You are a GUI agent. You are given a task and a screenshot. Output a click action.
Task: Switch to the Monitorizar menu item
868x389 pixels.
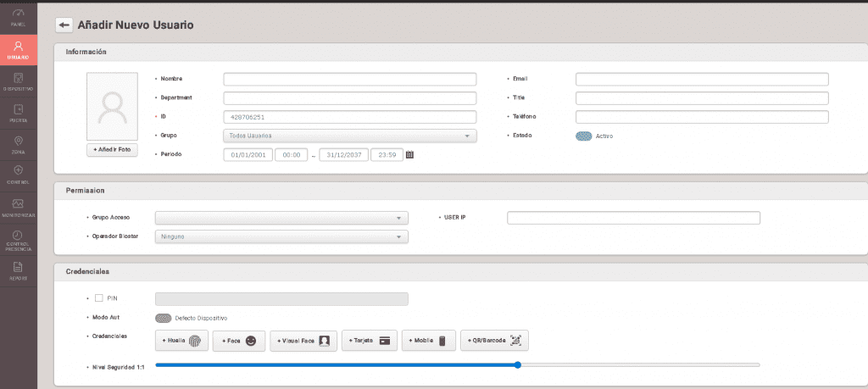point(18,208)
